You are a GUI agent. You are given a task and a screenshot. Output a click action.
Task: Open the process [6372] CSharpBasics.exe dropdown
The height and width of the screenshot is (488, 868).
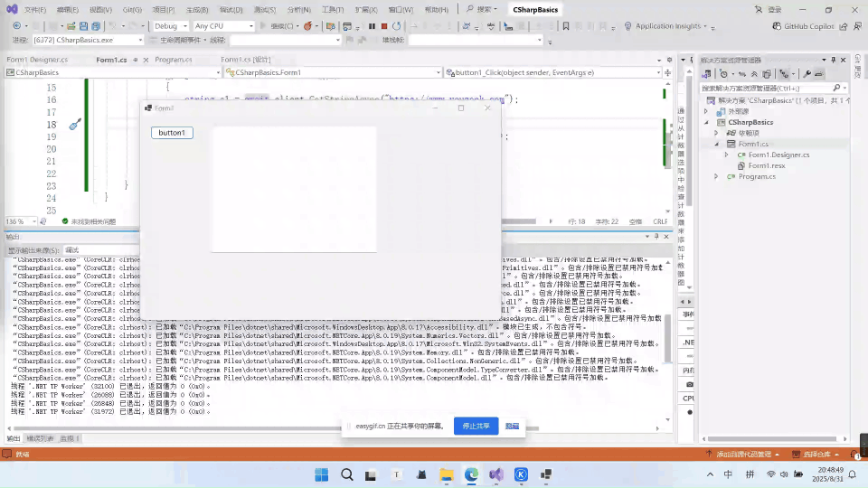click(x=88, y=40)
